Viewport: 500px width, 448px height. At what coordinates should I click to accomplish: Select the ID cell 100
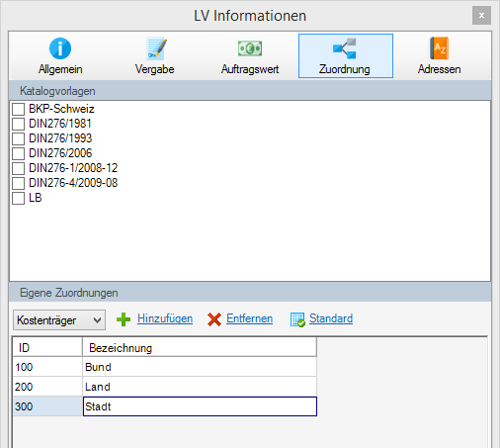pos(47,367)
